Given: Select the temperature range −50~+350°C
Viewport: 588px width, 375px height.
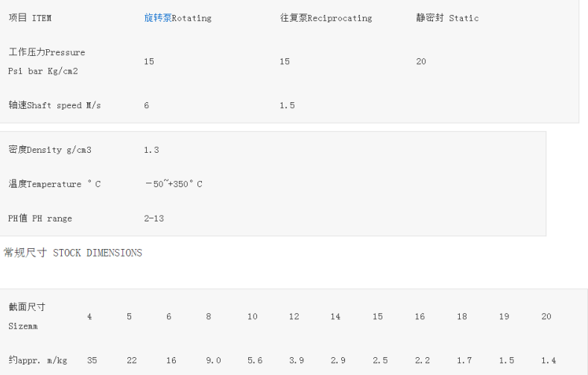Looking at the screenshot, I should tap(174, 183).
